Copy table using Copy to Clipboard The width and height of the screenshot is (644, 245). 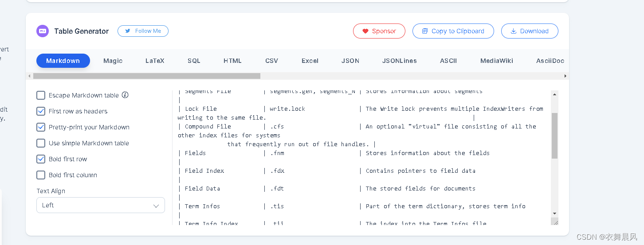453,31
